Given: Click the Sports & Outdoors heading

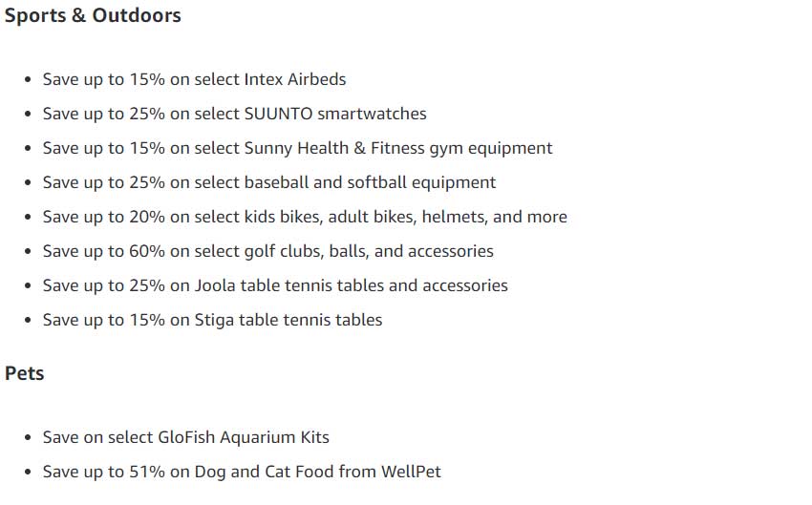Looking at the screenshot, I should (93, 15).
